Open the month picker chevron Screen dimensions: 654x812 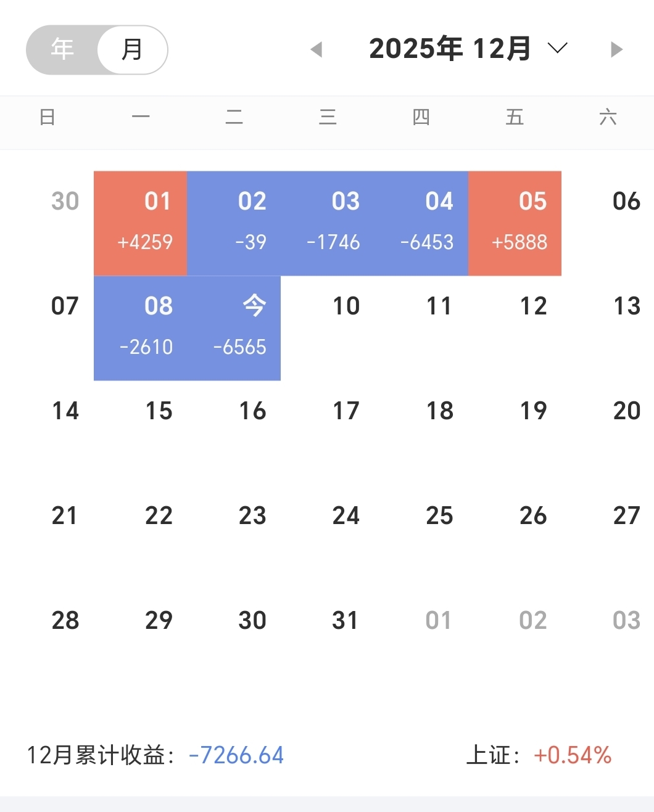point(557,48)
